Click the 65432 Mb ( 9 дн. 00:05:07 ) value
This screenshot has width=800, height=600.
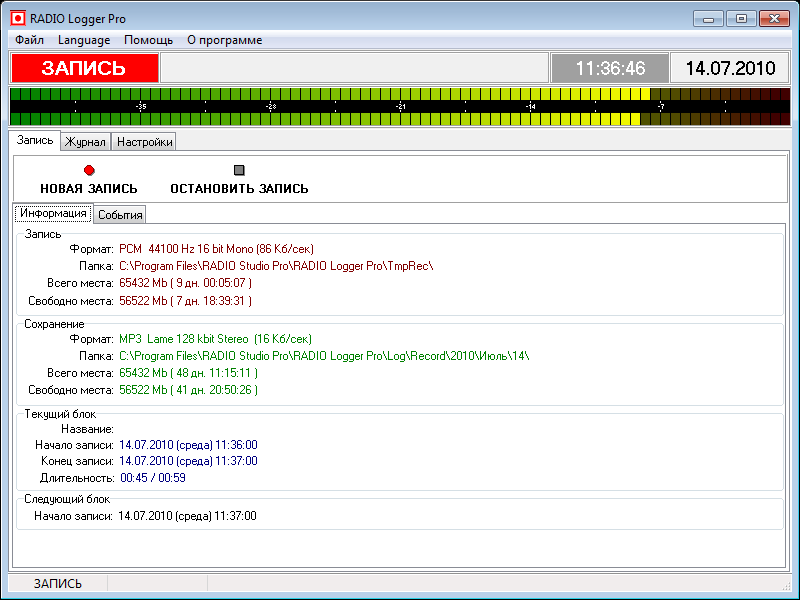185,283
